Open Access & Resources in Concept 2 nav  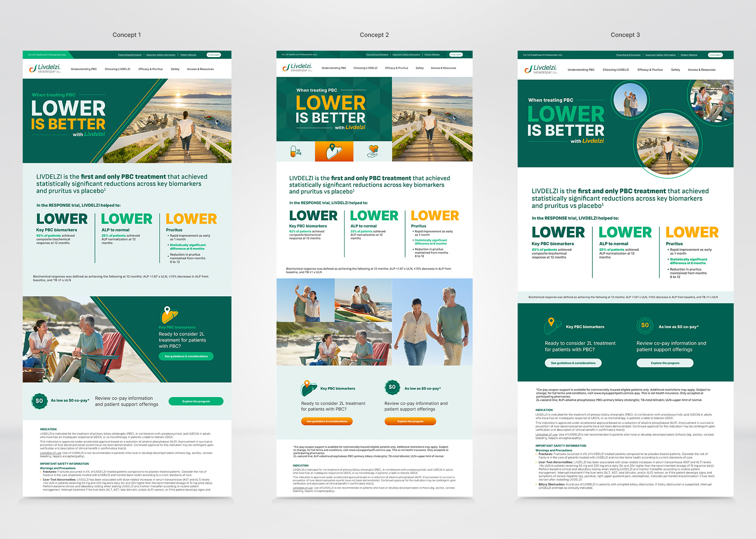click(x=443, y=68)
